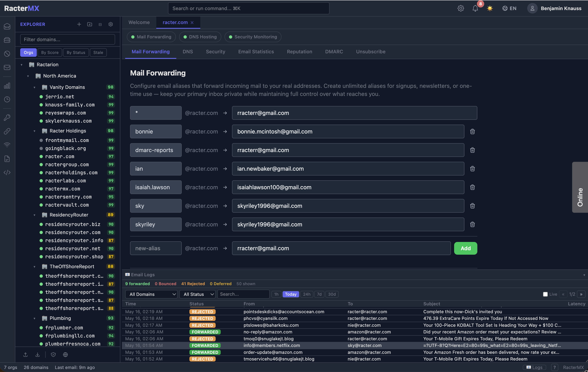Go to next logs page

pyautogui.click(x=581, y=294)
